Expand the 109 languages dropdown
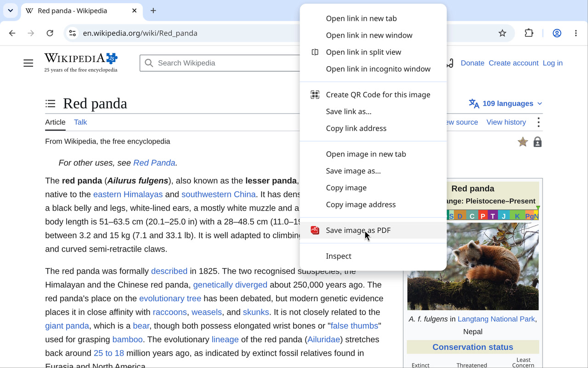Screen dimensions: 588x368 pos(505,103)
